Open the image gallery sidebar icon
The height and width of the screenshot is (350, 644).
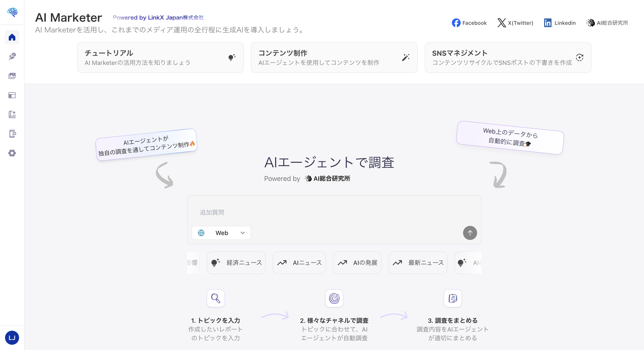point(12,76)
